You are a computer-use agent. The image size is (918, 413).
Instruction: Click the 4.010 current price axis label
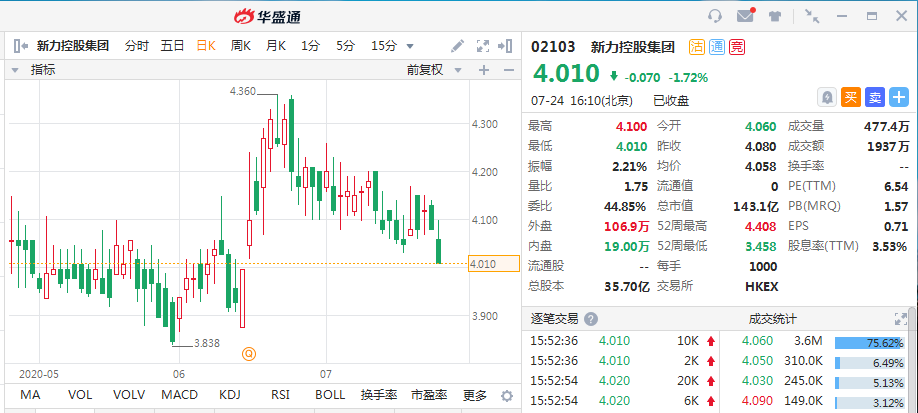coord(494,264)
